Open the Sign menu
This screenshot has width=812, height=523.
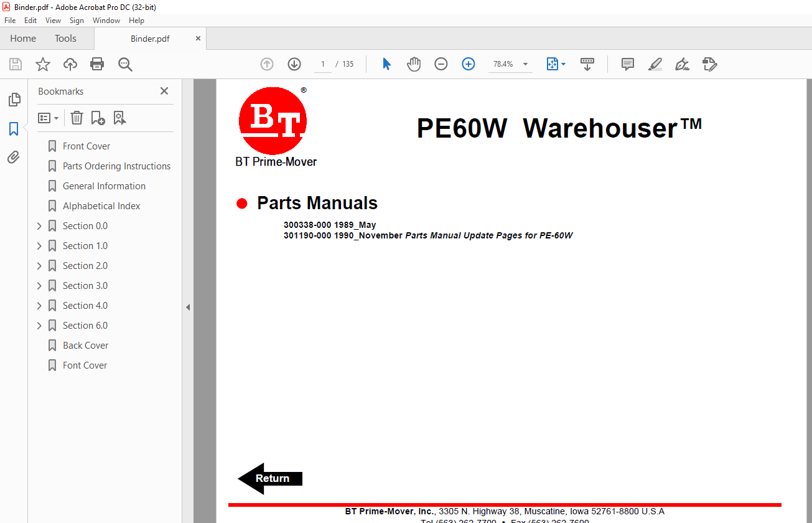(x=77, y=21)
